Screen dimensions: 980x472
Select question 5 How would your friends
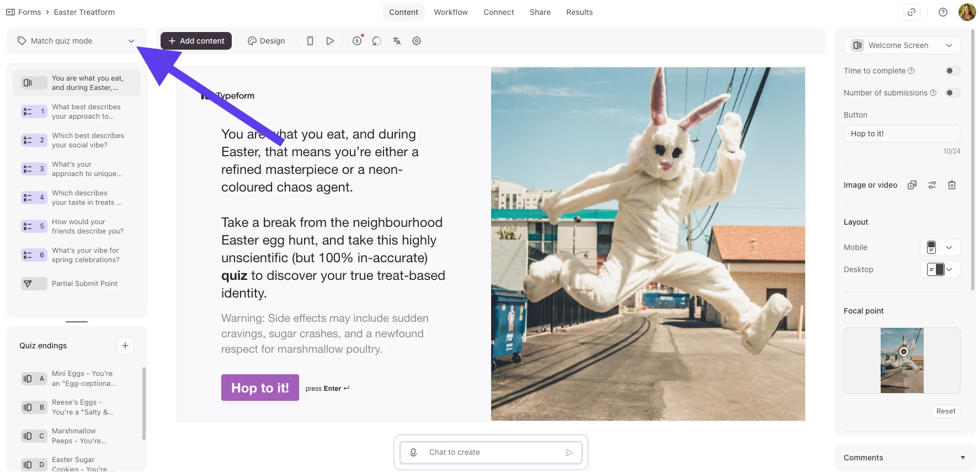tap(77, 226)
